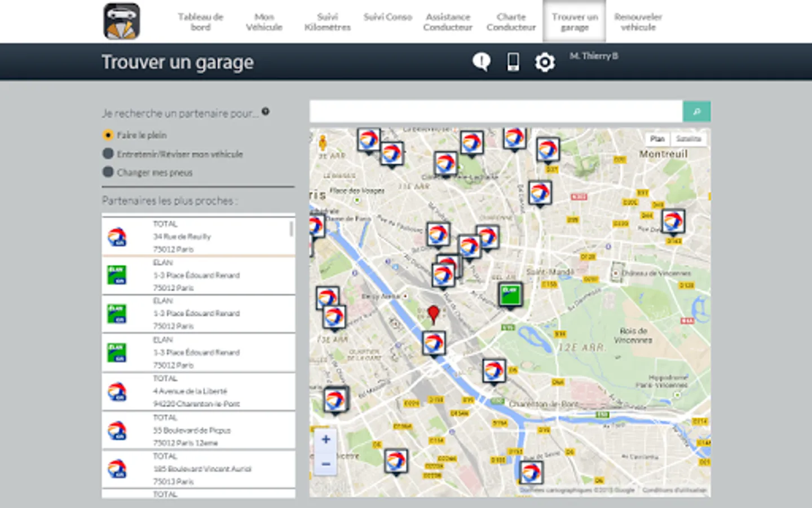This screenshot has height=508, width=812.
Task: Select Changer mes pneus
Action: (x=107, y=172)
